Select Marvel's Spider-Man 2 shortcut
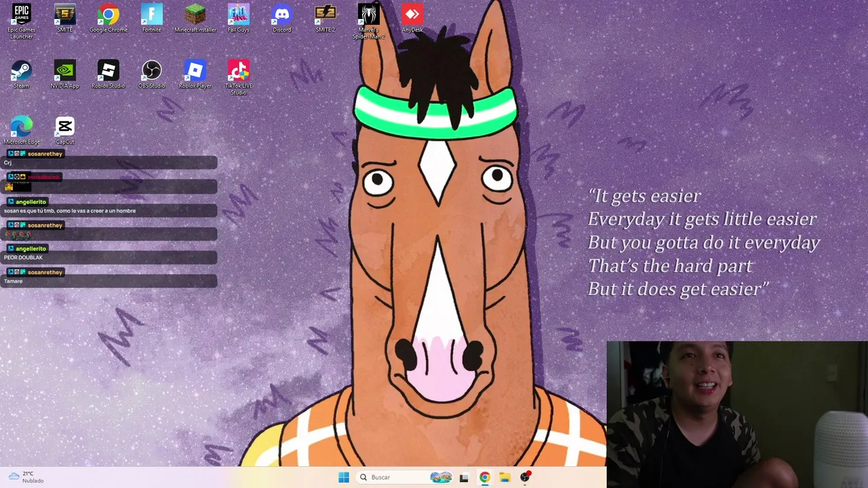Image resolution: width=868 pixels, height=488 pixels. pos(369,21)
